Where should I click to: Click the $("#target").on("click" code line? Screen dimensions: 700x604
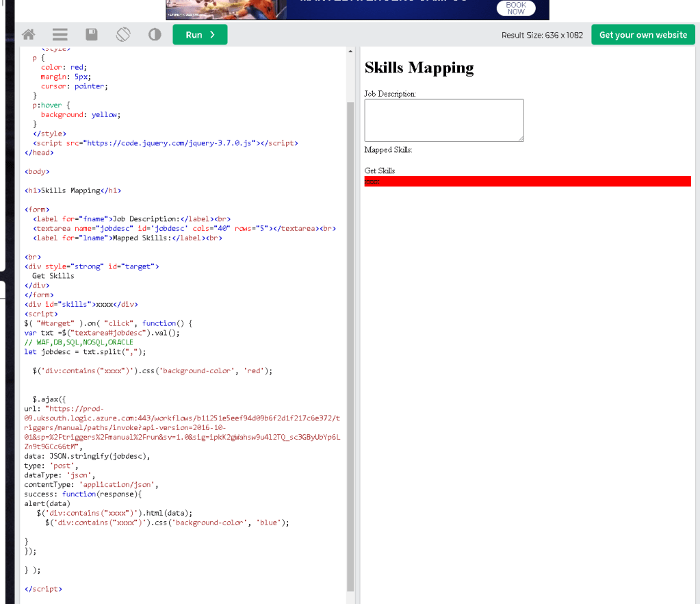point(109,323)
